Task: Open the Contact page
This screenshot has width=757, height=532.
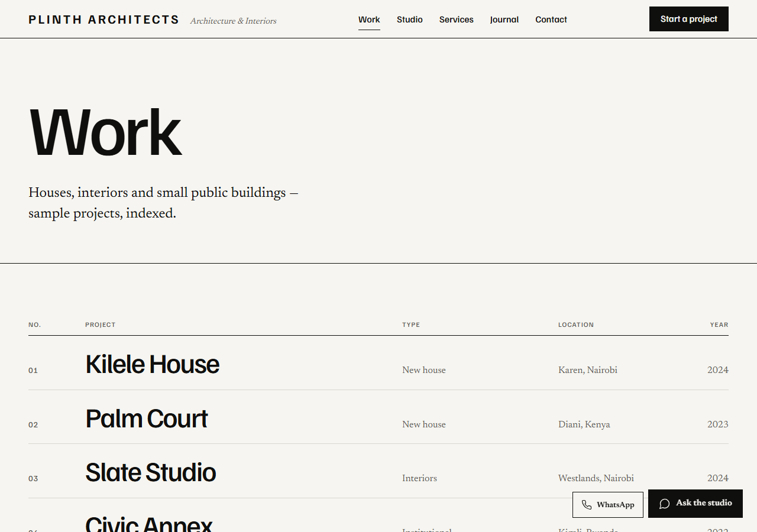Action: click(x=551, y=20)
